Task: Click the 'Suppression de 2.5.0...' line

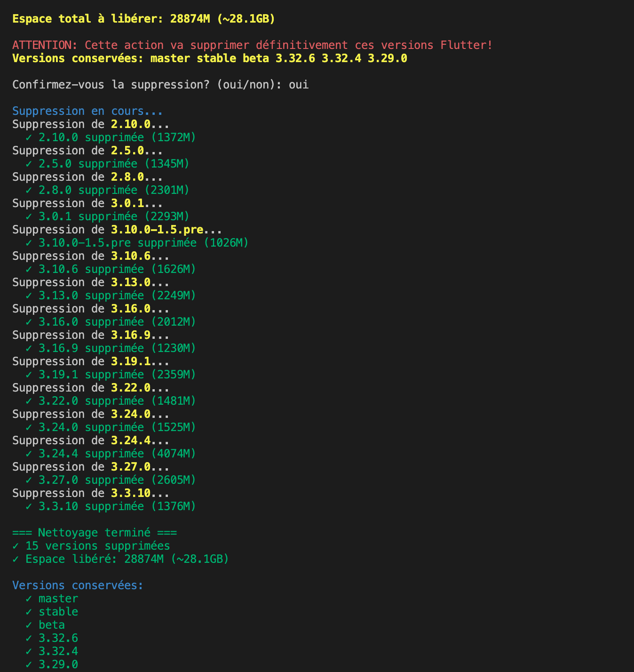Action: coord(87,151)
